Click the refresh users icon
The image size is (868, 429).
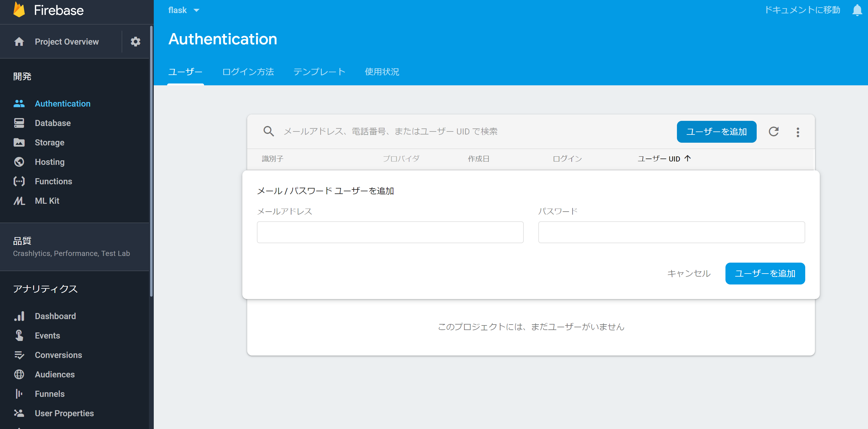pyautogui.click(x=774, y=131)
